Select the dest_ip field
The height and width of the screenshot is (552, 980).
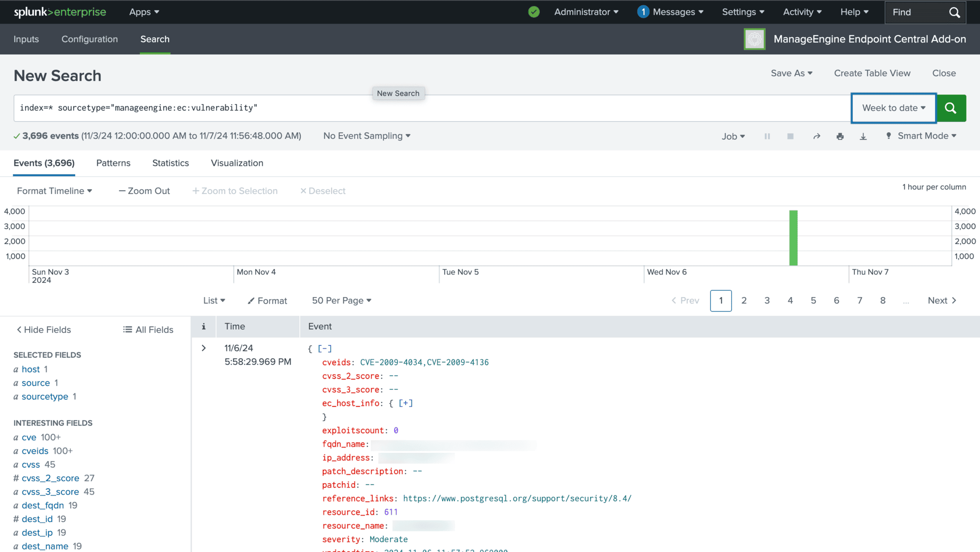[37, 533]
